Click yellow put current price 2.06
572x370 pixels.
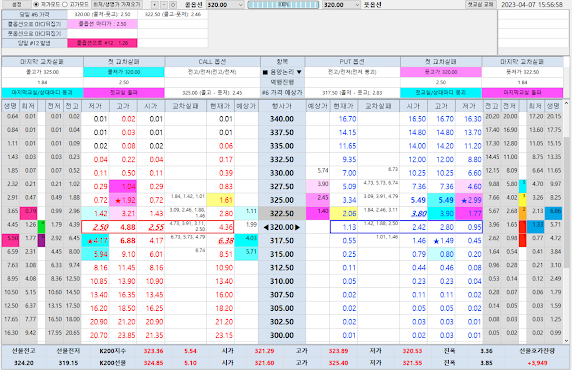click(344, 213)
